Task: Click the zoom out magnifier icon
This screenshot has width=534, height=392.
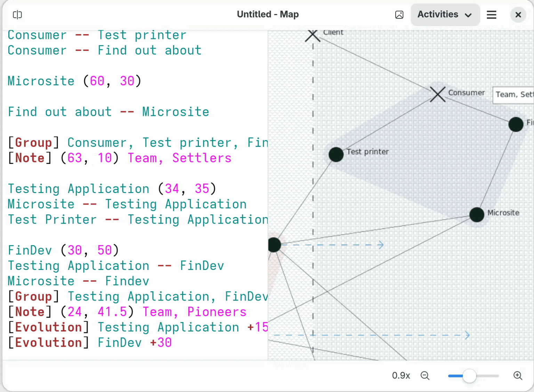Action: coord(425,376)
